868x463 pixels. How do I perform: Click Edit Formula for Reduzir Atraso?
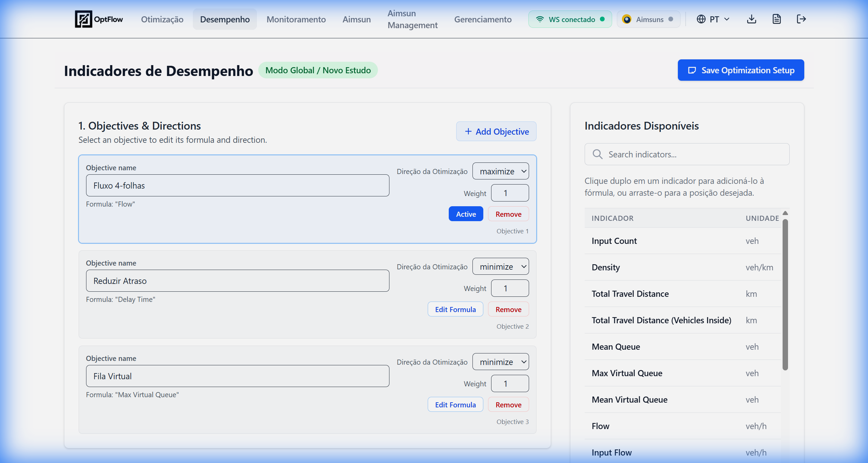(x=455, y=309)
